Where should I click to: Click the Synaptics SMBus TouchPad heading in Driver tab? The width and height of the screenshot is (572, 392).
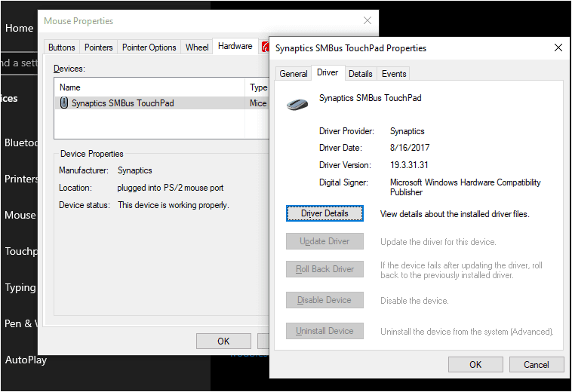pos(371,98)
